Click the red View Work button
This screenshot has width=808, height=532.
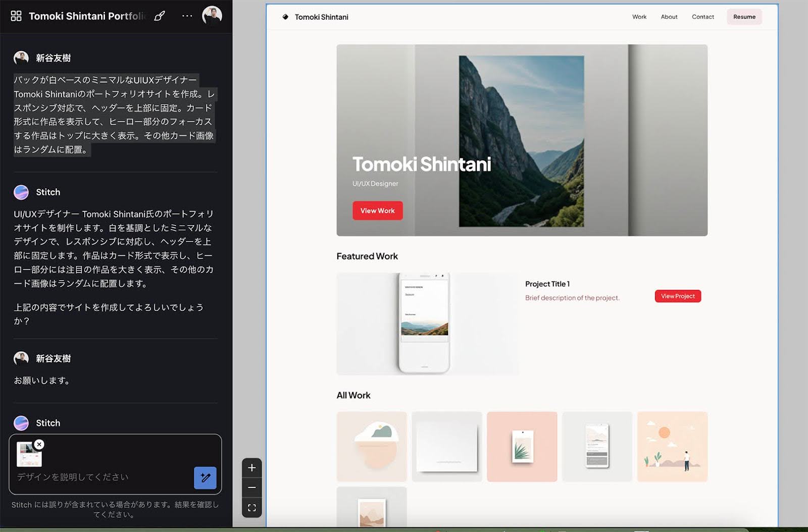377,211
